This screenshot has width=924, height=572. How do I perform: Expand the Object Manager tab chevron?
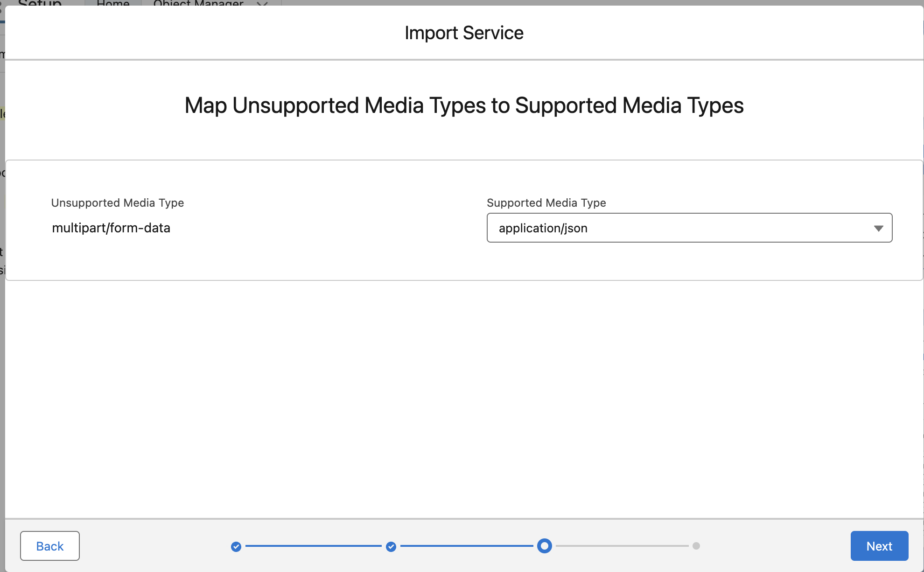click(262, 3)
